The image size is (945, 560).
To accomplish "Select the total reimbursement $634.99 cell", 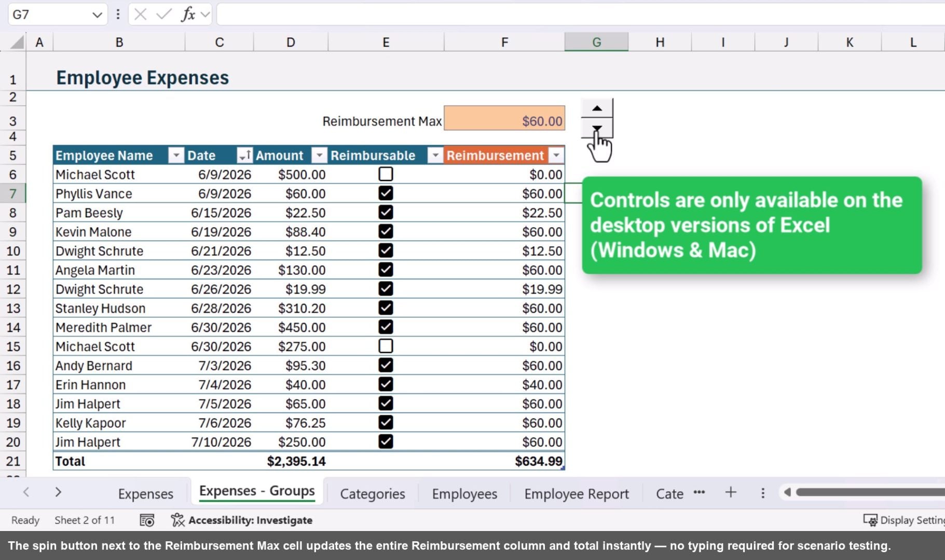I will pos(504,461).
